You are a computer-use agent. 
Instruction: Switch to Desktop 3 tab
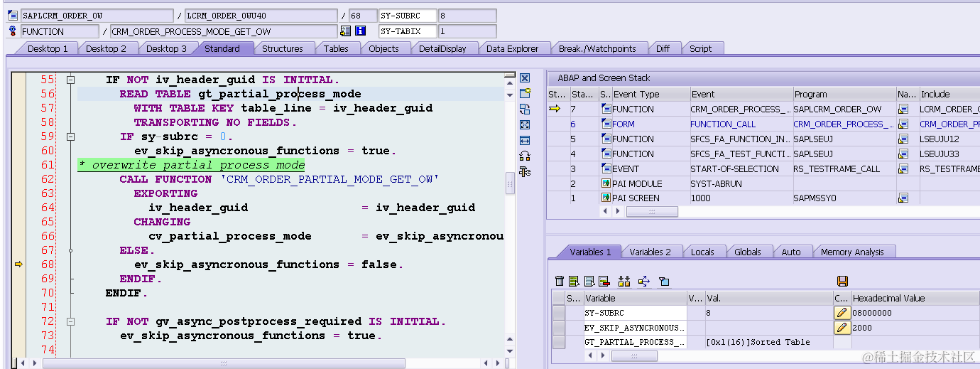point(166,48)
